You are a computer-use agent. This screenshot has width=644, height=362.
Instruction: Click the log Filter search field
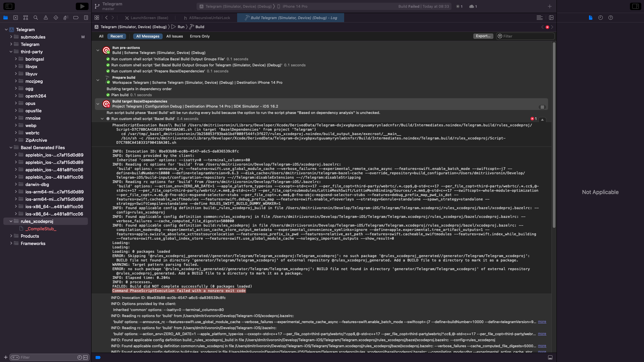point(527,36)
